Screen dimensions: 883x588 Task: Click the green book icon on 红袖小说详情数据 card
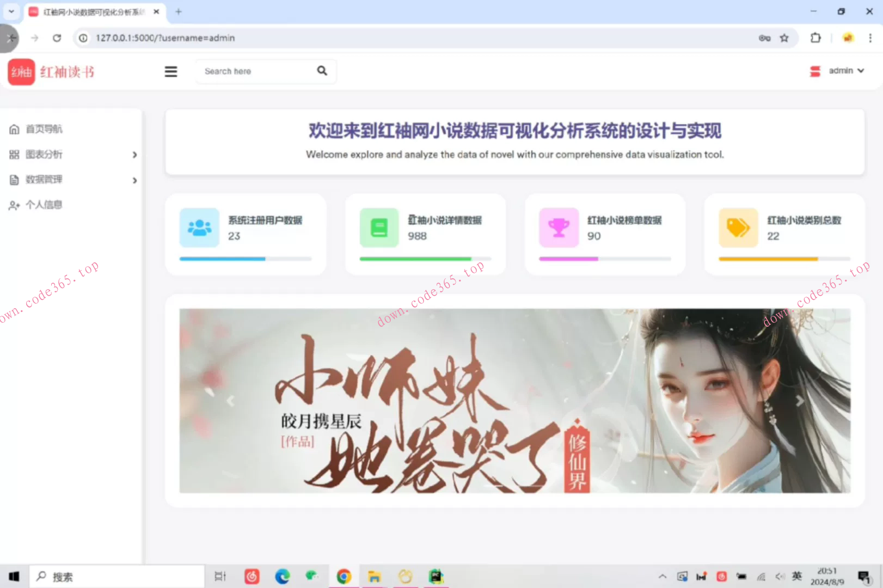pos(379,228)
